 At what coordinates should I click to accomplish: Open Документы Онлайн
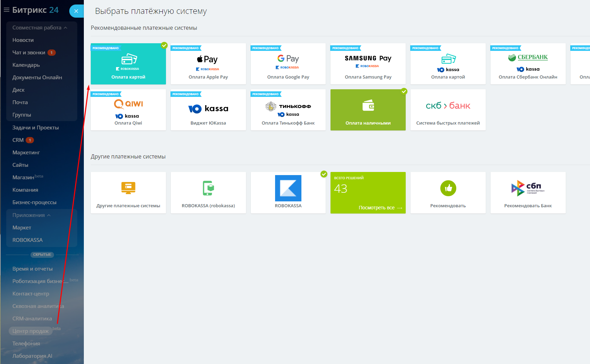(37, 78)
